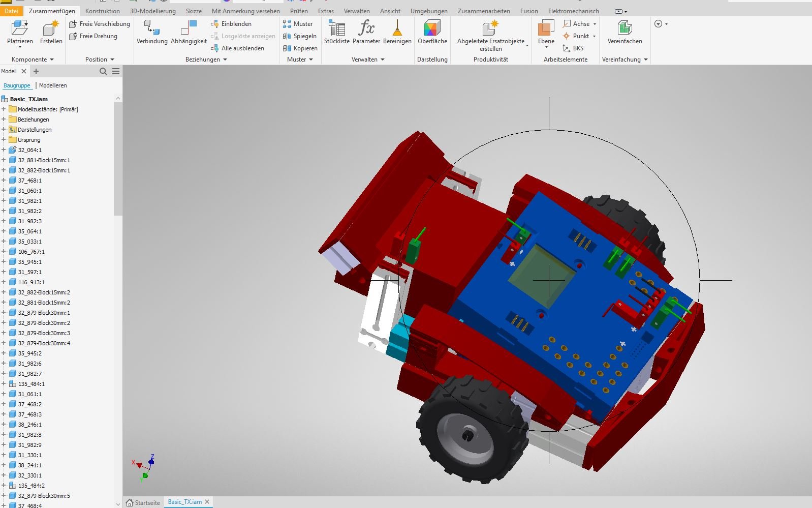Open the model browser hamburger menu
Screen dimensions: 812x508
coord(116,71)
